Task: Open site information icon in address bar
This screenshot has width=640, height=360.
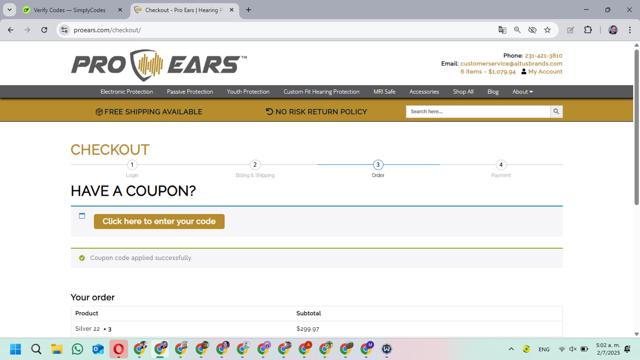Action: (64, 30)
